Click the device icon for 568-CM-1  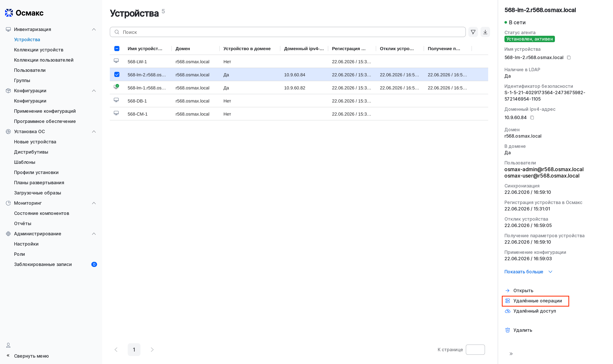tap(116, 113)
